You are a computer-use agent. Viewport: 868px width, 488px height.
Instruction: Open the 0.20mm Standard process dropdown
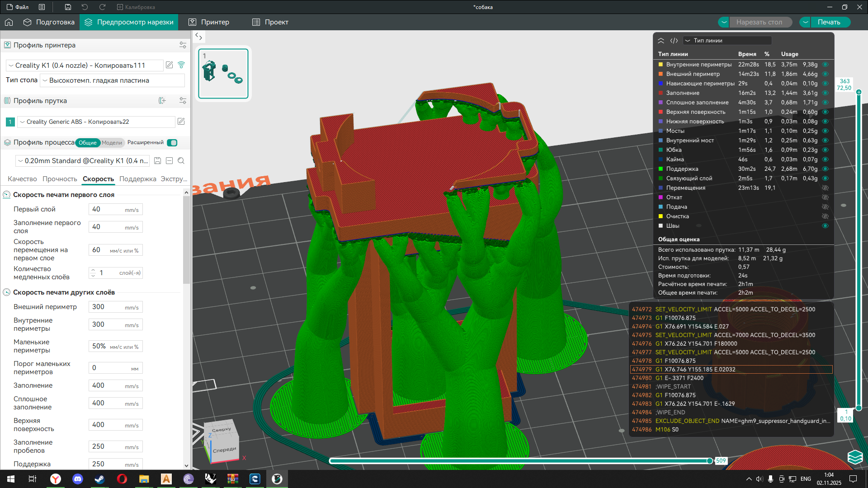pyautogui.click(x=83, y=161)
